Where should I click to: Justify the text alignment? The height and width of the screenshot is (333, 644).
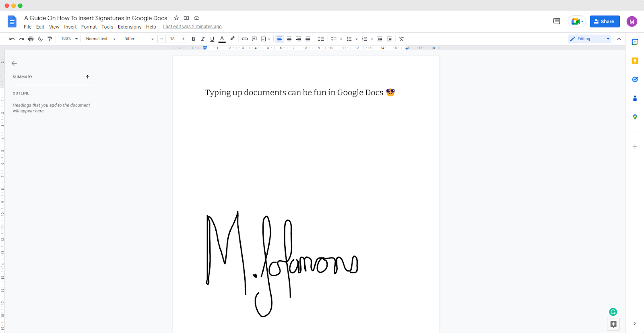tap(308, 39)
